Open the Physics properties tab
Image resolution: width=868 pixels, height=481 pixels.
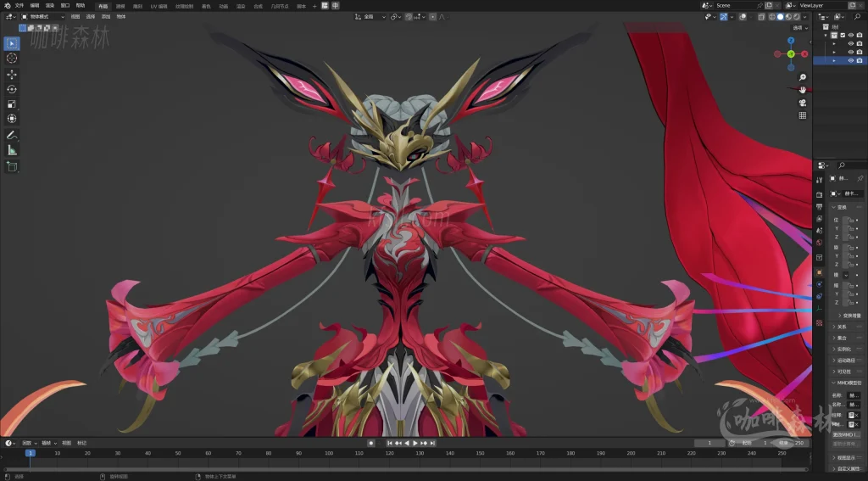[820, 283]
